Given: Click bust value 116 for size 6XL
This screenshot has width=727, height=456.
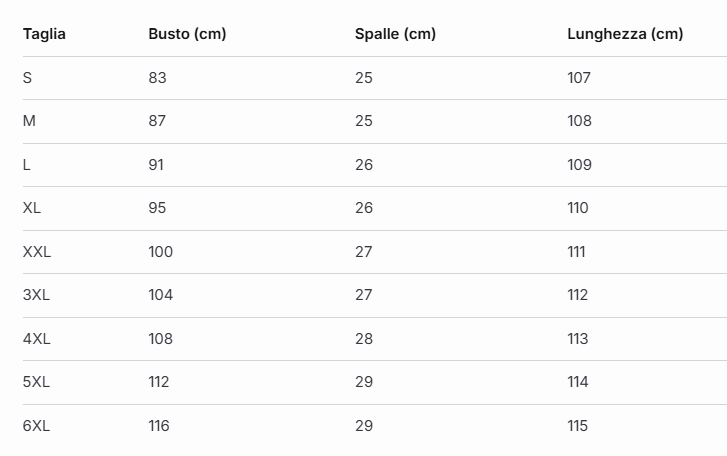Looking at the screenshot, I should [x=159, y=426].
